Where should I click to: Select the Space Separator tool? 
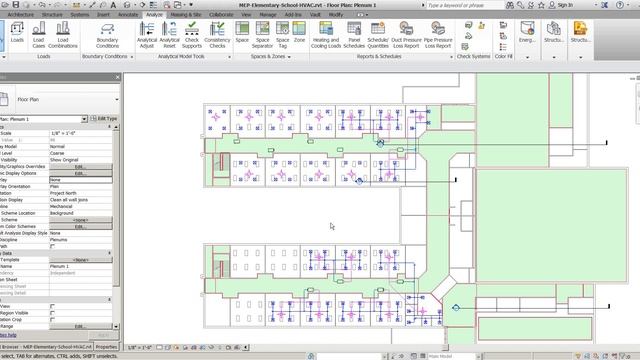(x=262, y=35)
